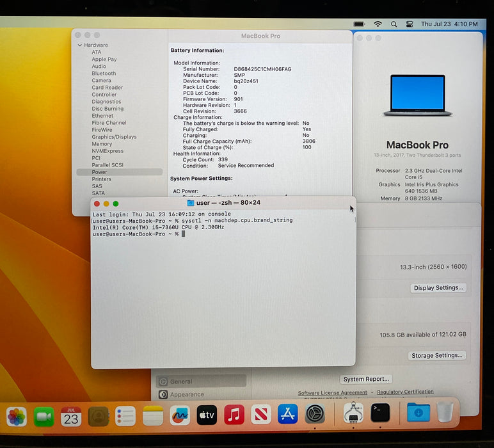Open the Photos app in Dock

[17, 416]
